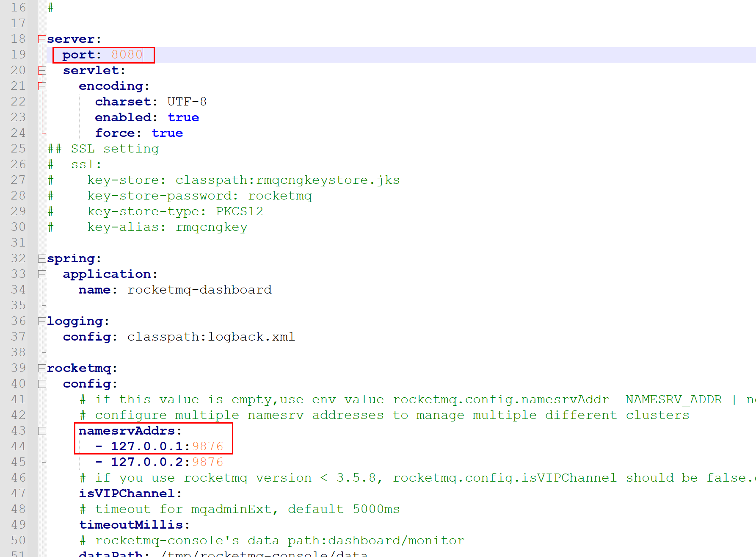Image resolution: width=756 pixels, height=557 pixels.
Task: Collapse the servlet fold marker on line 20
Action: point(42,70)
